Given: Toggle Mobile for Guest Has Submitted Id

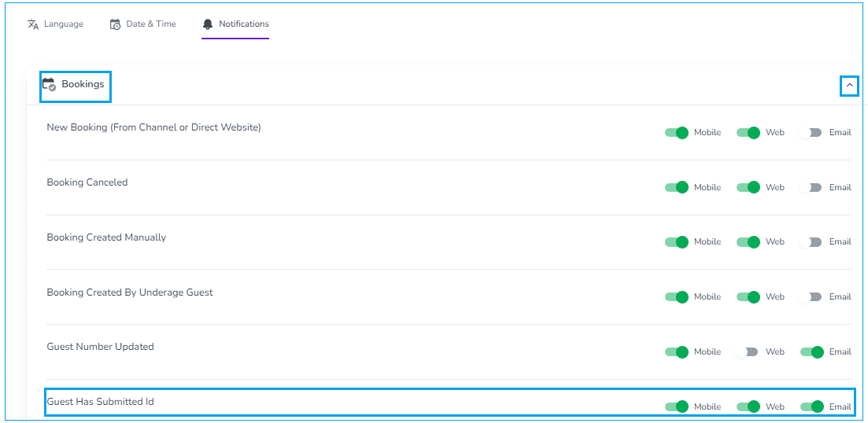Looking at the screenshot, I should (x=677, y=406).
